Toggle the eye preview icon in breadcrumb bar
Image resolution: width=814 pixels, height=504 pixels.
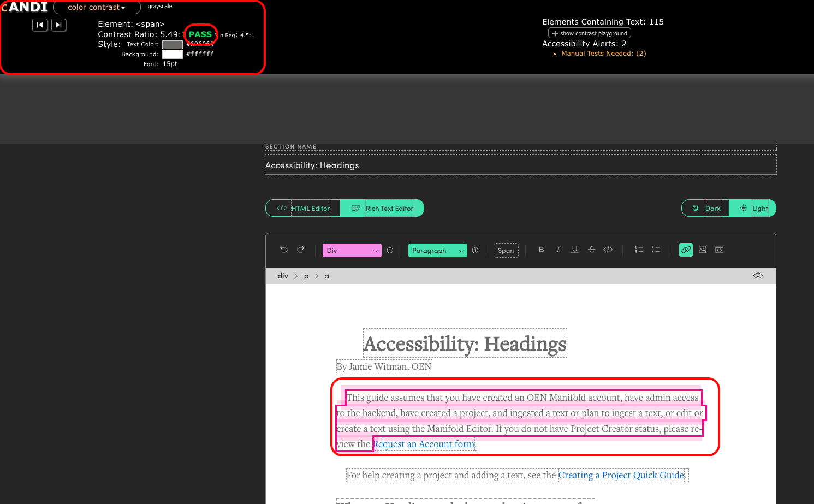[x=758, y=276]
